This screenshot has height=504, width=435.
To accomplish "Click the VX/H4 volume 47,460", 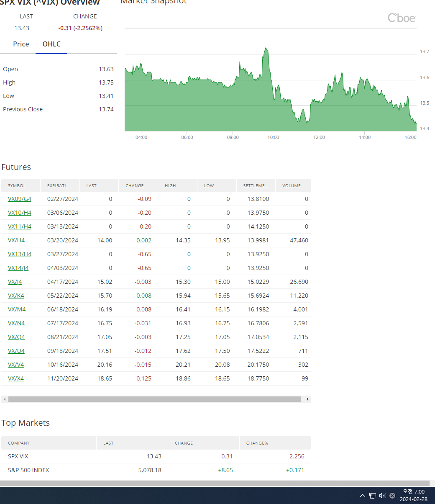I will [x=299, y=240].
